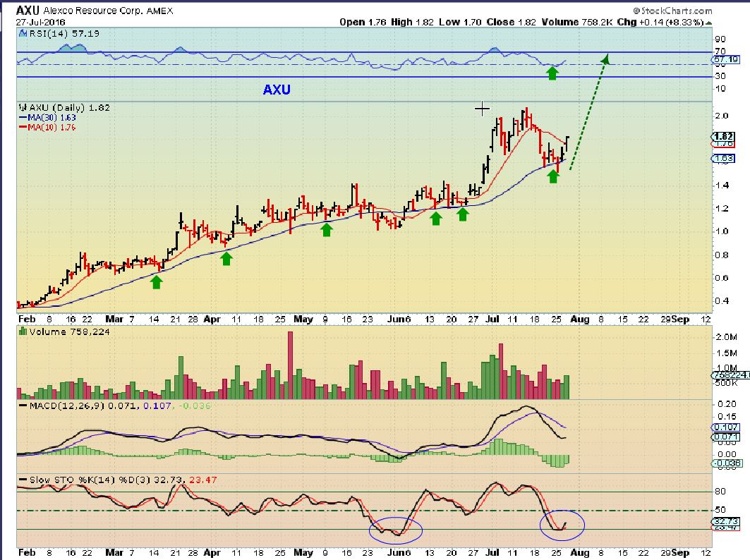Click Feb on the bottom stochastic date axis
The width and height of the screenshot is (750, 560).
(27, 552)
